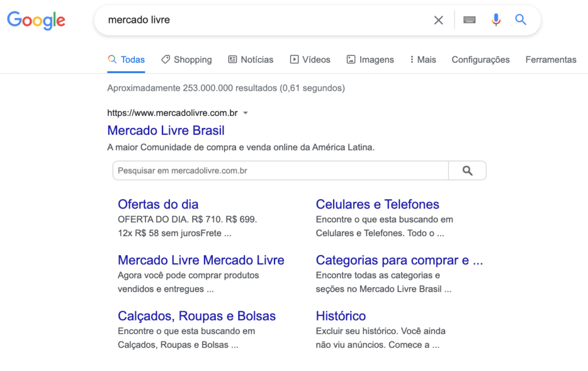Expand the arrow next to the mercadolivre.com.br URL
588x371 pixels.
(246, 113)
